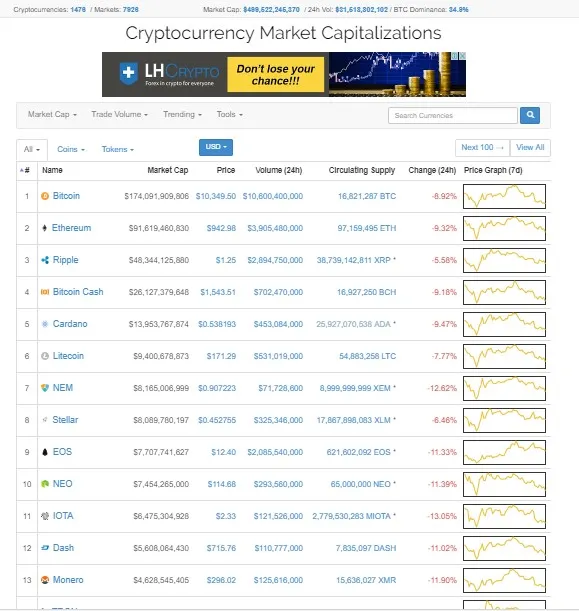This screenshot has height=611, width=579.
Task: Click the Search Currencies input field
Action: 453,115
